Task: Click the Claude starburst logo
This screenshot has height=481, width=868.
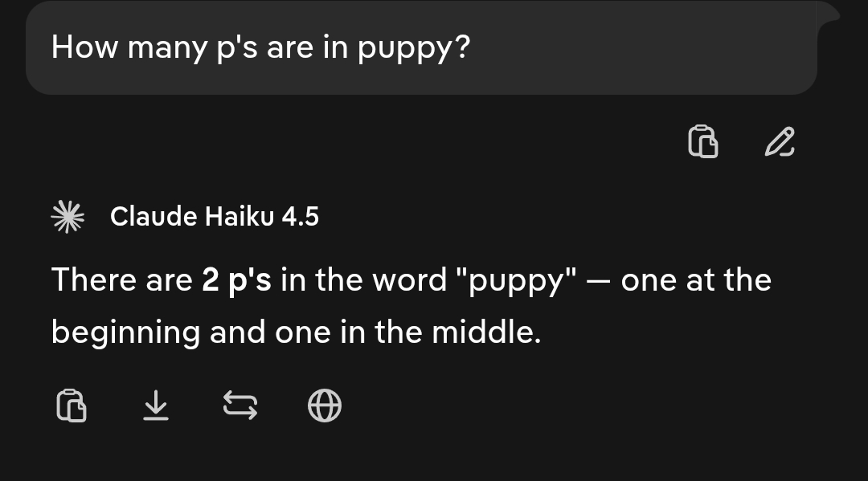Action: tap(68, 217)
